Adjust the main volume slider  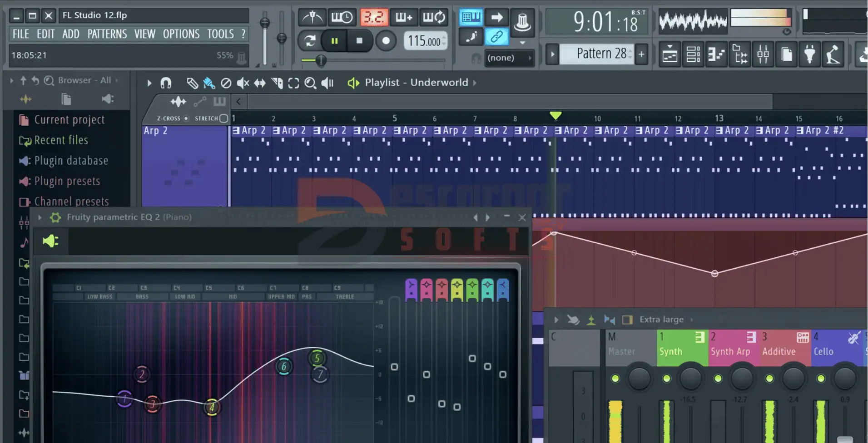[x=265, y=22]
